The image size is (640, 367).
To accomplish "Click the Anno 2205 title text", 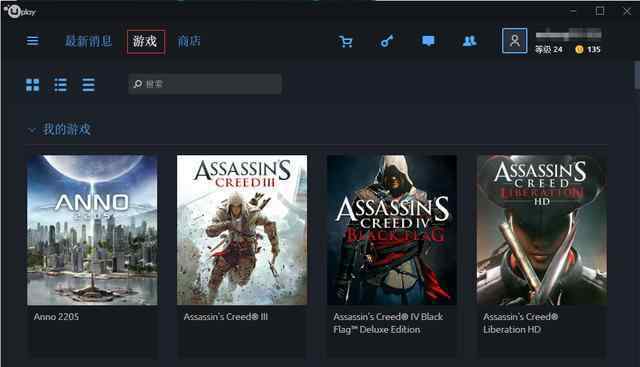I will 56,317.
